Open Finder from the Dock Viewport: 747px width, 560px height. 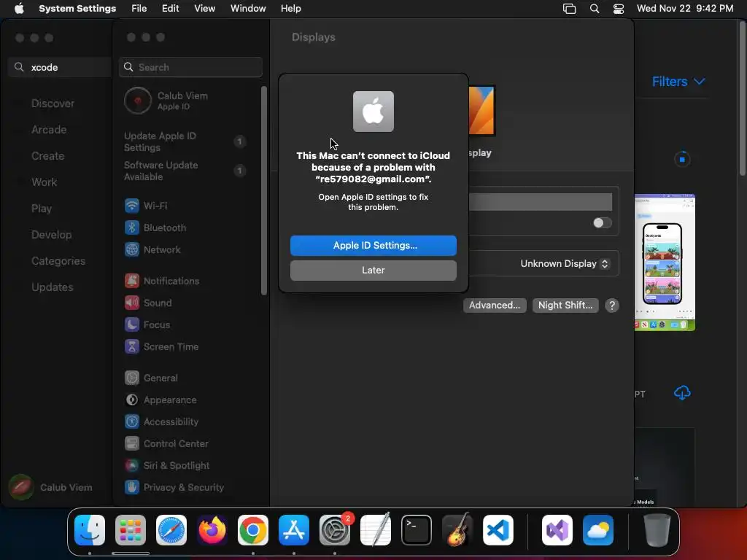click(90, 530)
